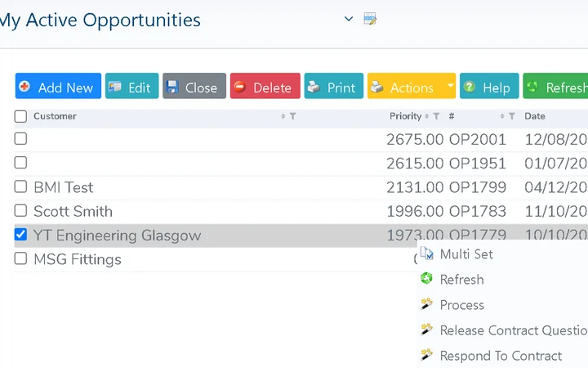The image size is (588, 368).
Task: Sort by the Priority column arrows
Action: point(426,116)
